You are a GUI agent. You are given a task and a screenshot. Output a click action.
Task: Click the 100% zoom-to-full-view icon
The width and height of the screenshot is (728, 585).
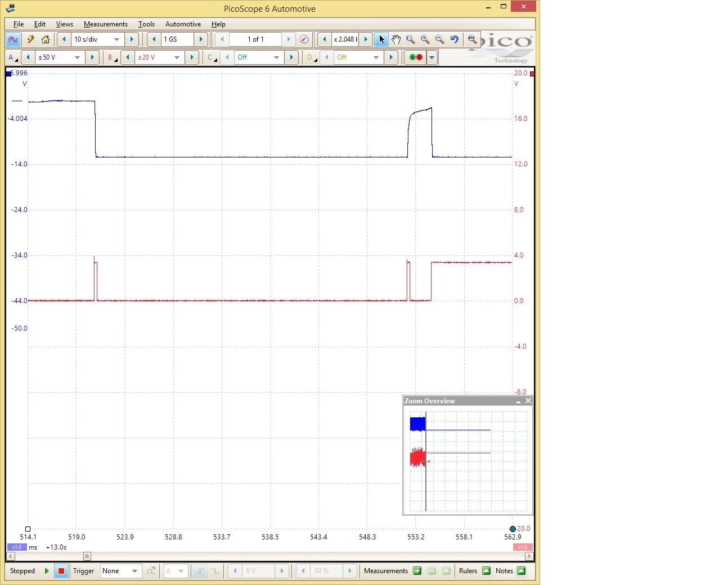pyautogui.click(x=473, y=39)
